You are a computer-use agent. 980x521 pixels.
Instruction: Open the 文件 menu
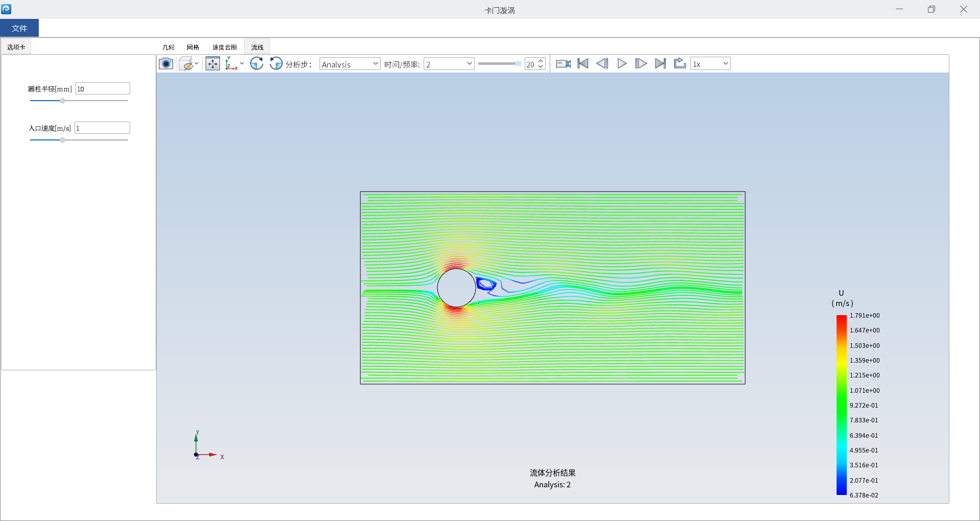coord(19,28)
